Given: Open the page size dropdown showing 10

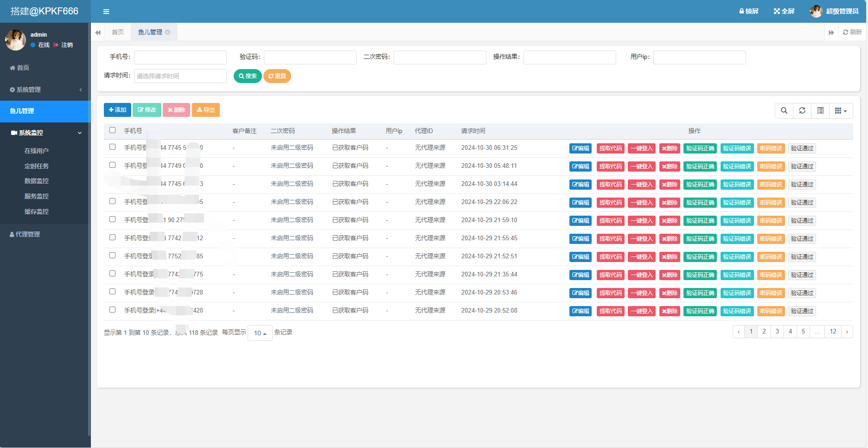Looking at the screenshot, I should [x=260, y=333].
